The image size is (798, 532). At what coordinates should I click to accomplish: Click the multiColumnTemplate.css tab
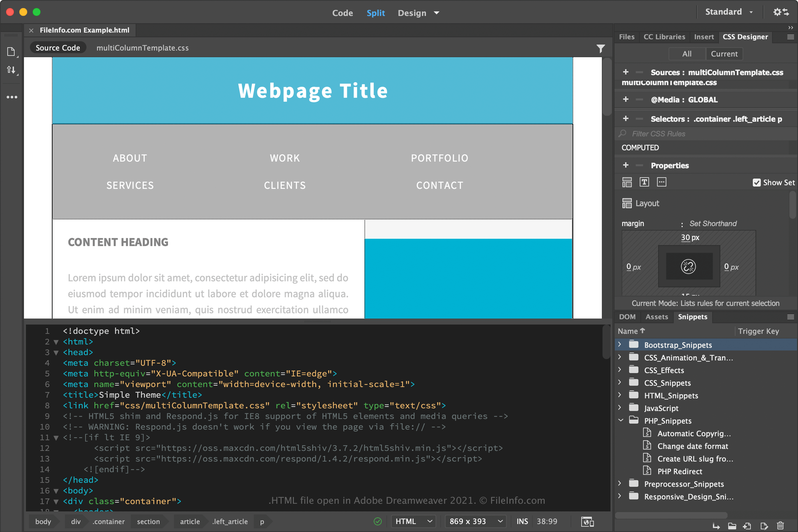pos(143,48)
